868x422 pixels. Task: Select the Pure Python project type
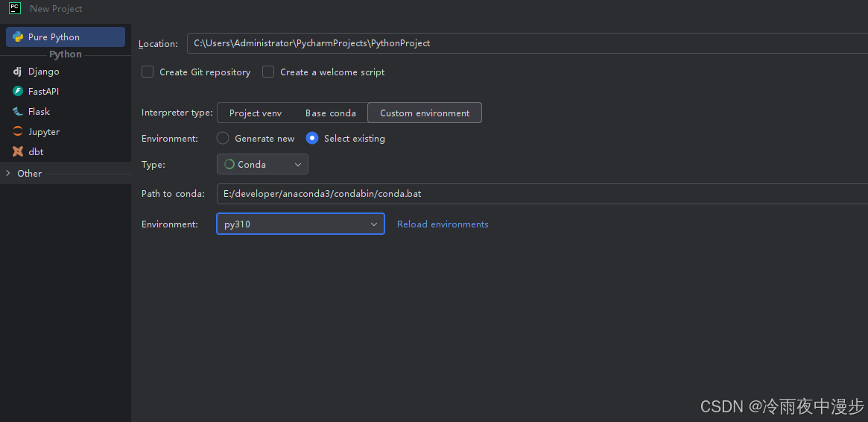click(66, 37)
